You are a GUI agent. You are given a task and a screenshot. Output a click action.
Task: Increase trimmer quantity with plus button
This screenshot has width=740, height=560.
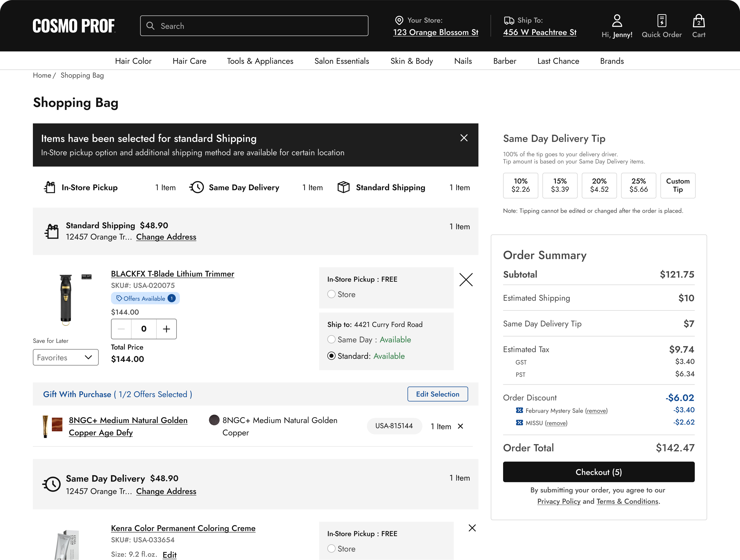pyautogui.click(x=166, y=329)
